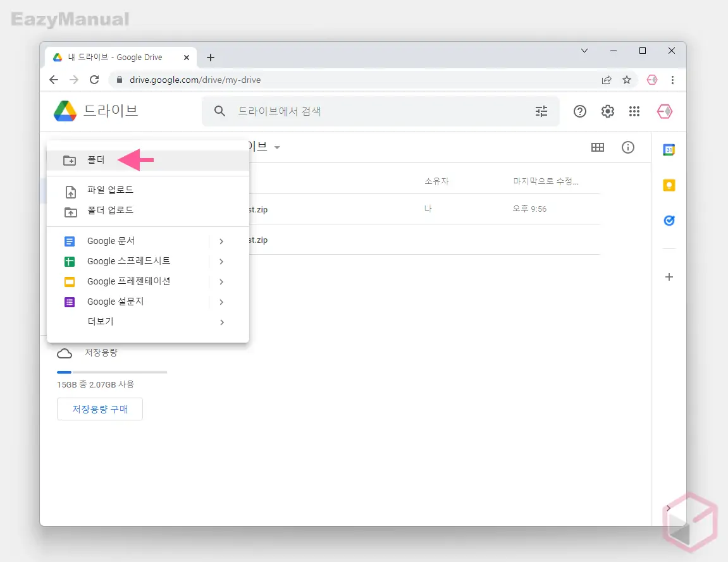Click the 저장용량 구매 button
Image resolution: width=728 pixels, height=562 pixels.
coord(99,409)
